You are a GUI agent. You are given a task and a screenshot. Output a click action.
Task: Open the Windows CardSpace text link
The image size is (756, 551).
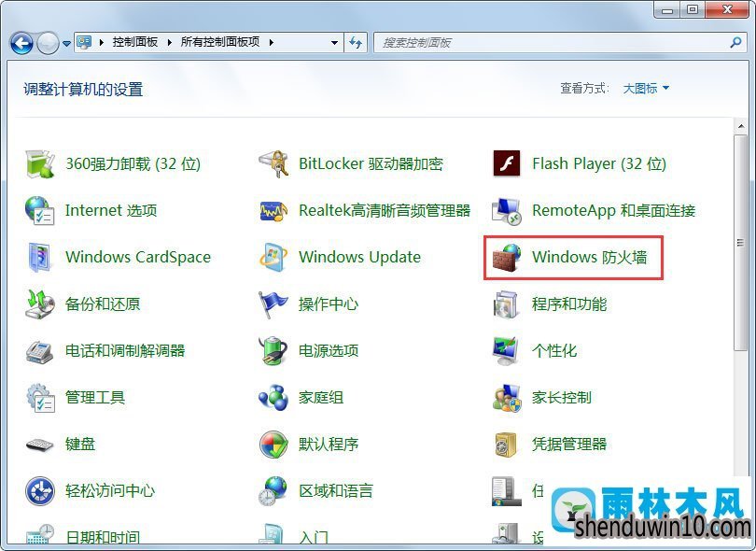[138, 257]
